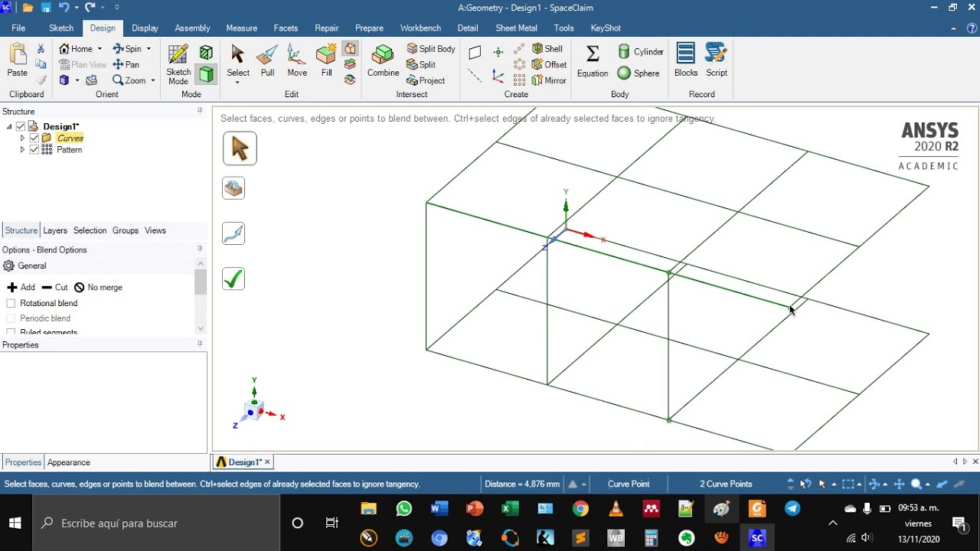
Task: Click the Origin axes creation icon
Action: (498, 76)
